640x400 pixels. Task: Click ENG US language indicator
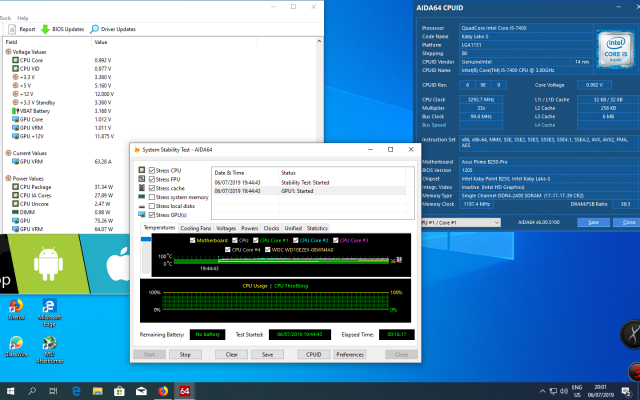tap(577, 391)
